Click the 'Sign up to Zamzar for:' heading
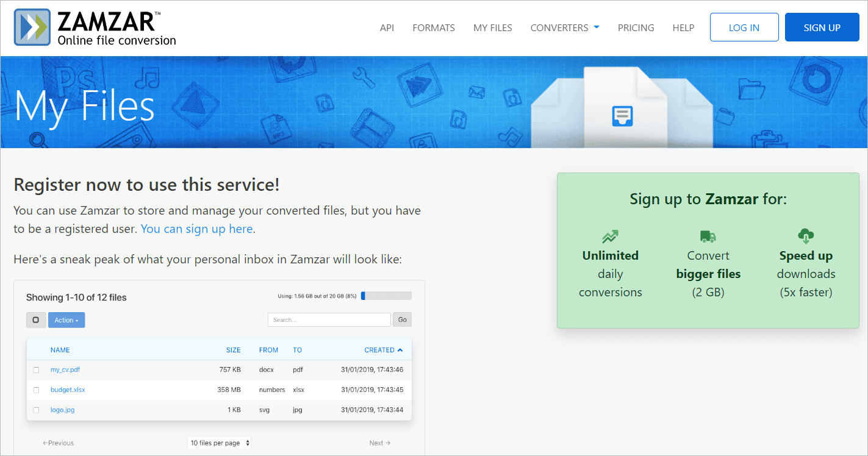 click(x=708, y=199)
